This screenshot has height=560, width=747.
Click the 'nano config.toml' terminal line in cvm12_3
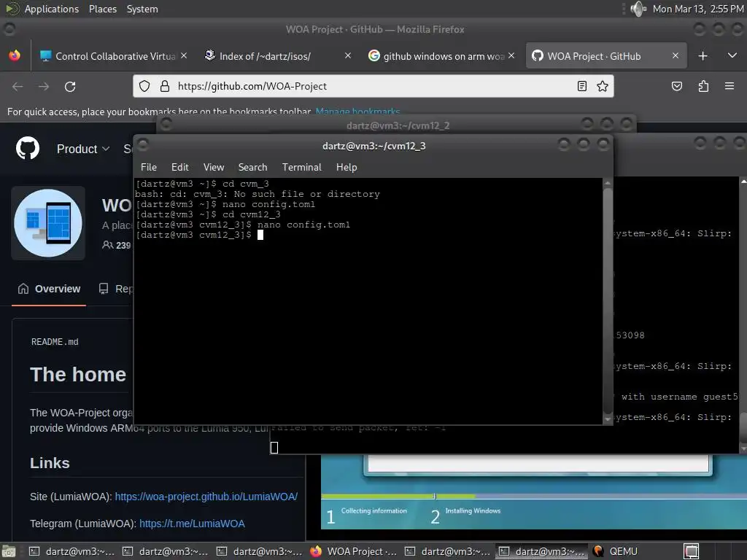click(x=243, y=225)
